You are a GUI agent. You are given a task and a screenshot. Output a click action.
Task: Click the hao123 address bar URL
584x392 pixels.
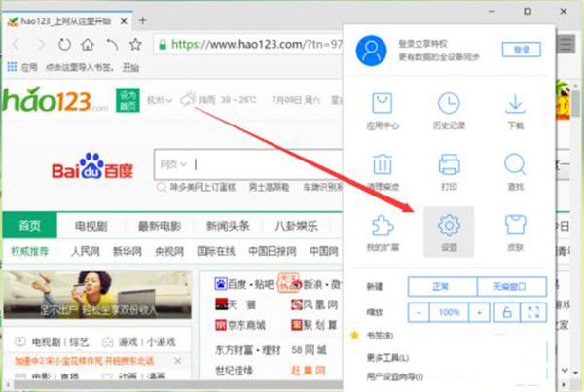click(256, 45)
